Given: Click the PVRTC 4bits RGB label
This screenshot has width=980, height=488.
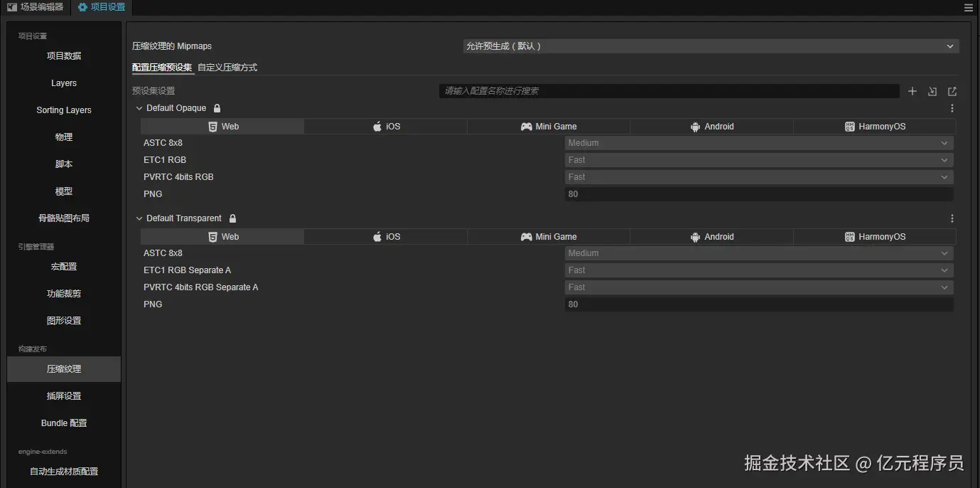Looking at the screenshot, I should pyautogui.click(x=178, y=177).
